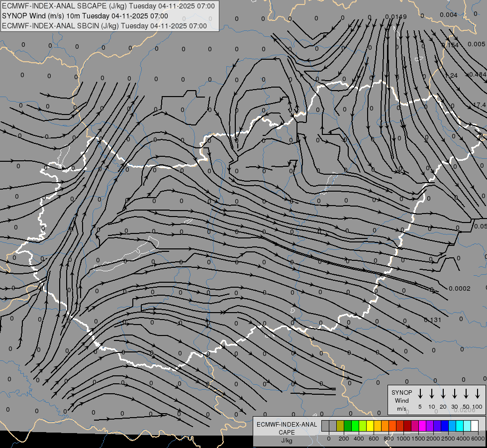Click the wind legend arrow above 20
This screenshot has height=448, width=487.
(x=443, y=393)
